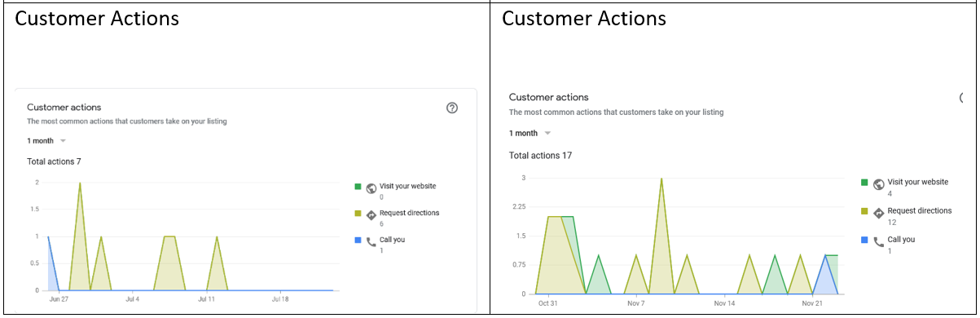Image resolution: width=980 pixels, height=318 pixels.
Task: Select Request directions label in left legend
Action: pyautogui.click(x=409, y=213)
